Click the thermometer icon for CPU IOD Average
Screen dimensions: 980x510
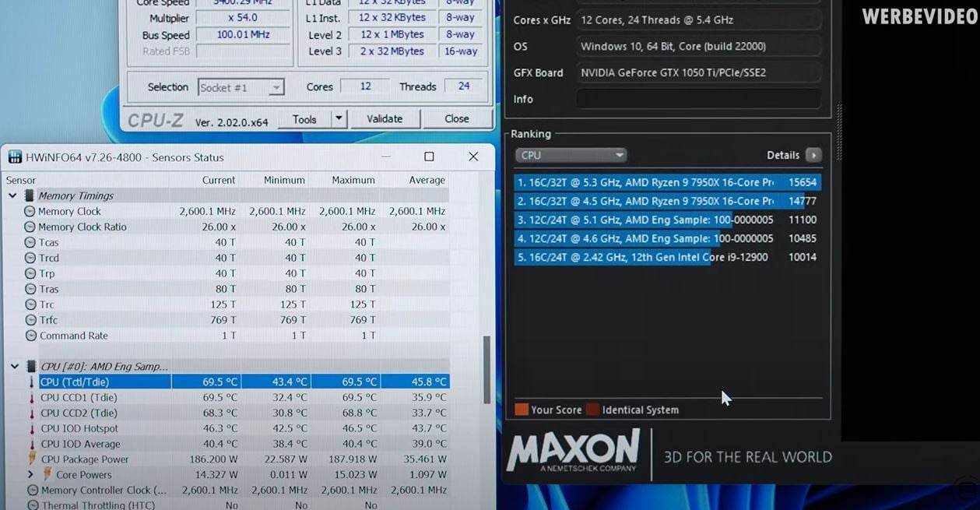click(x=32, y=444)
